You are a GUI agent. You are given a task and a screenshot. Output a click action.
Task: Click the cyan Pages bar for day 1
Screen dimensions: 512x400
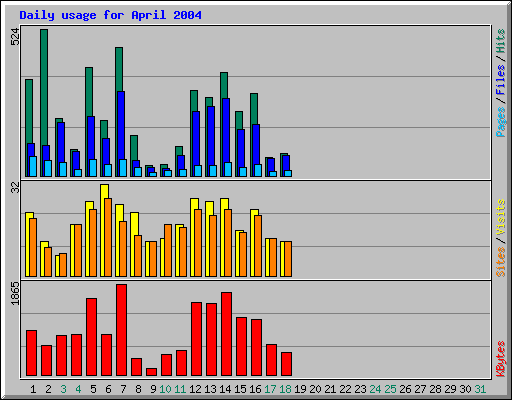[33, 166]
